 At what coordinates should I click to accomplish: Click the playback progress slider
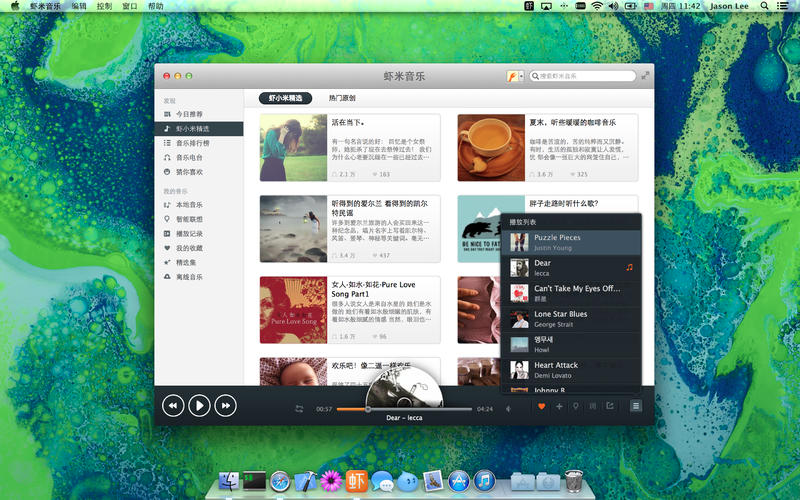click(x=404, y=409)
